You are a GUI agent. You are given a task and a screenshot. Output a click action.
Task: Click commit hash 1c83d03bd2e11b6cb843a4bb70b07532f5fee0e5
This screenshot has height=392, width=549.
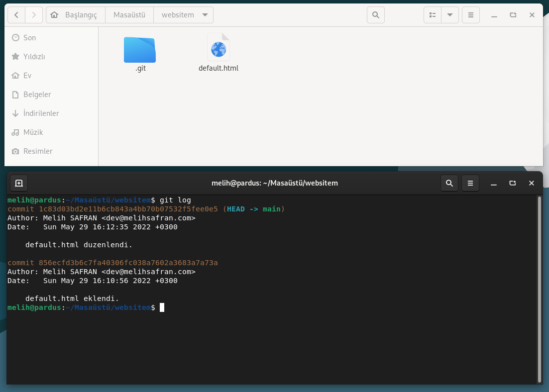tap(128, 209)
